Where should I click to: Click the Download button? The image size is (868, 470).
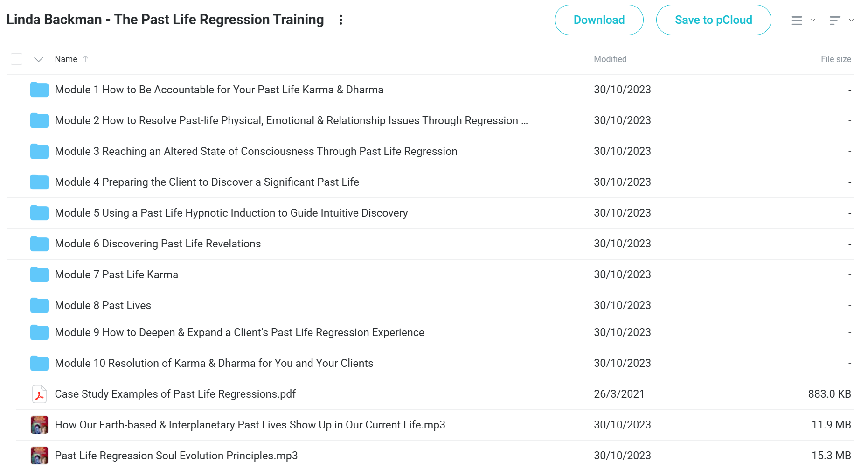pos(599,20)
